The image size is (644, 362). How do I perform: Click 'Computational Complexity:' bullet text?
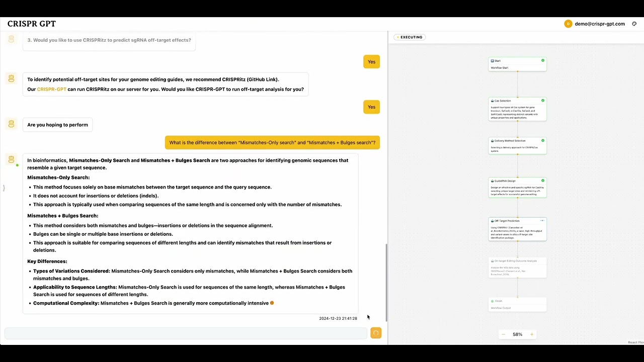pyautogui.click(x=151, y=303)
